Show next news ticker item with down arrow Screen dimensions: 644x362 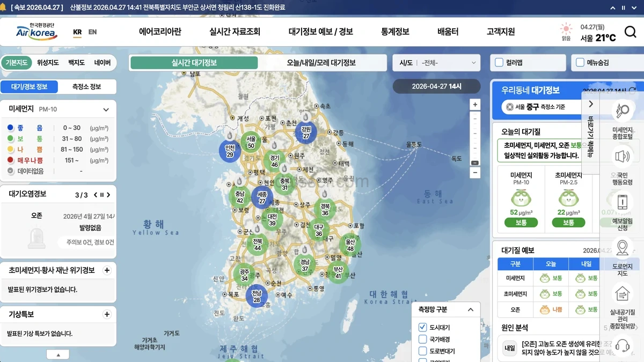[633, 8]
